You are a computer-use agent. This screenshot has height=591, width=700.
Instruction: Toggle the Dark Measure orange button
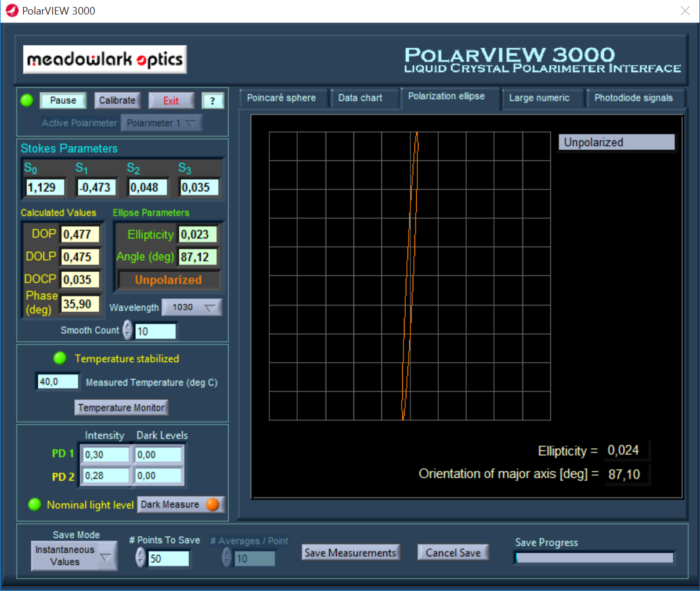coord(212,504)
